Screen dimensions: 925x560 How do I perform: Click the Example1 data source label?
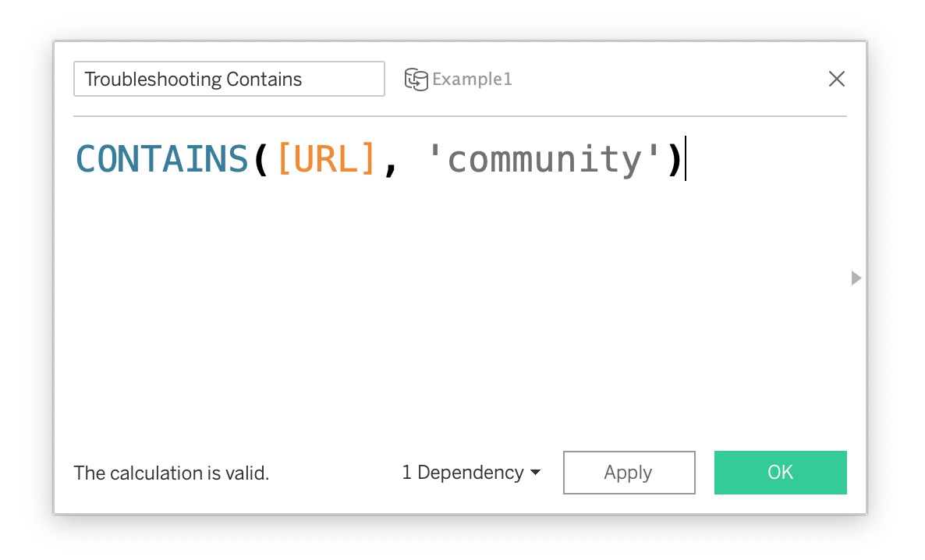472,80
